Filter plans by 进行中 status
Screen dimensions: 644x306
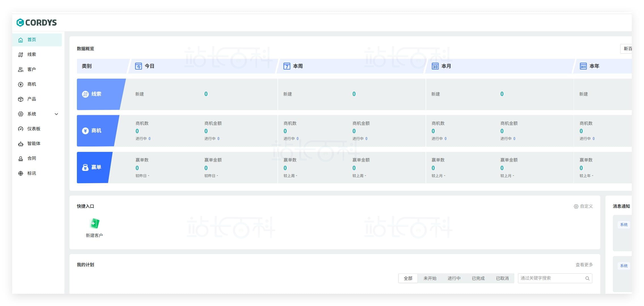click(454, 278)
